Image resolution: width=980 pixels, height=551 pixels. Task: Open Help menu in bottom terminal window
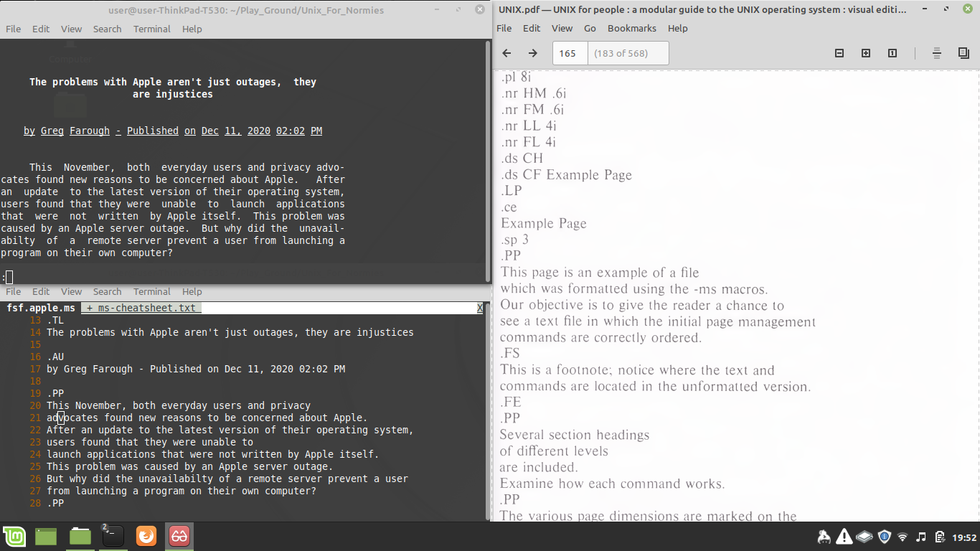pos(192,291)
